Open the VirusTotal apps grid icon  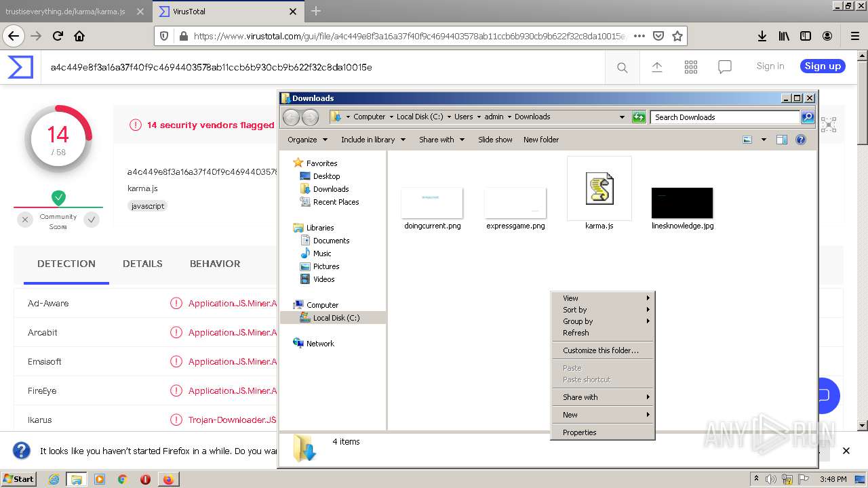(691, 67)
